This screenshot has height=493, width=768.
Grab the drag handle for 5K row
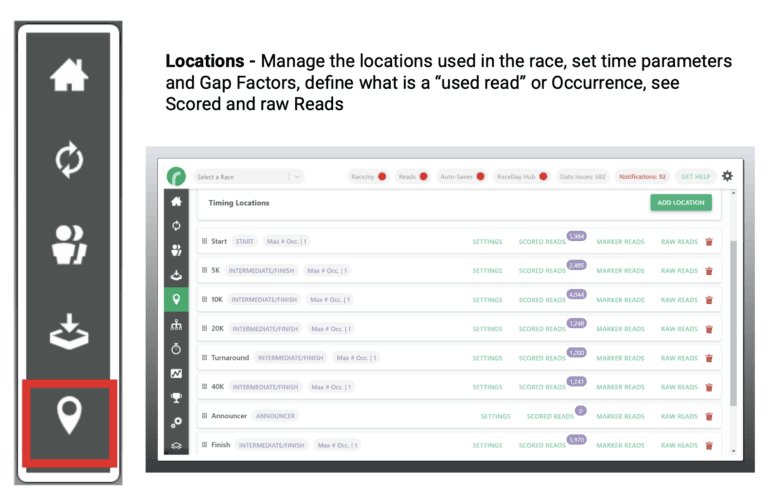pos(205,270)
